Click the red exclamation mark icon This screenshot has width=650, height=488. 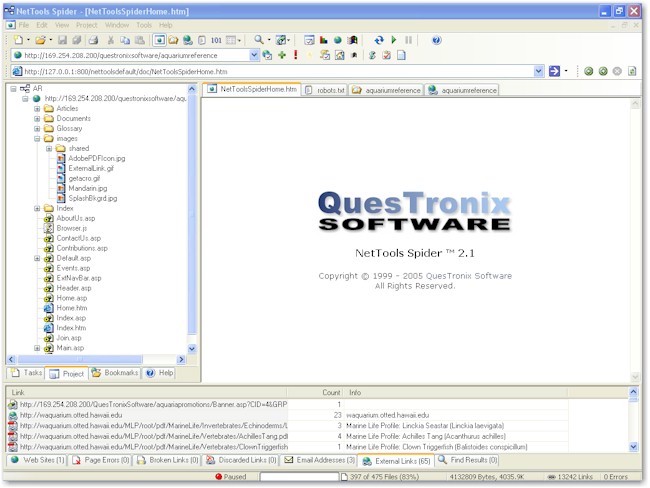[x=296, y=55]
